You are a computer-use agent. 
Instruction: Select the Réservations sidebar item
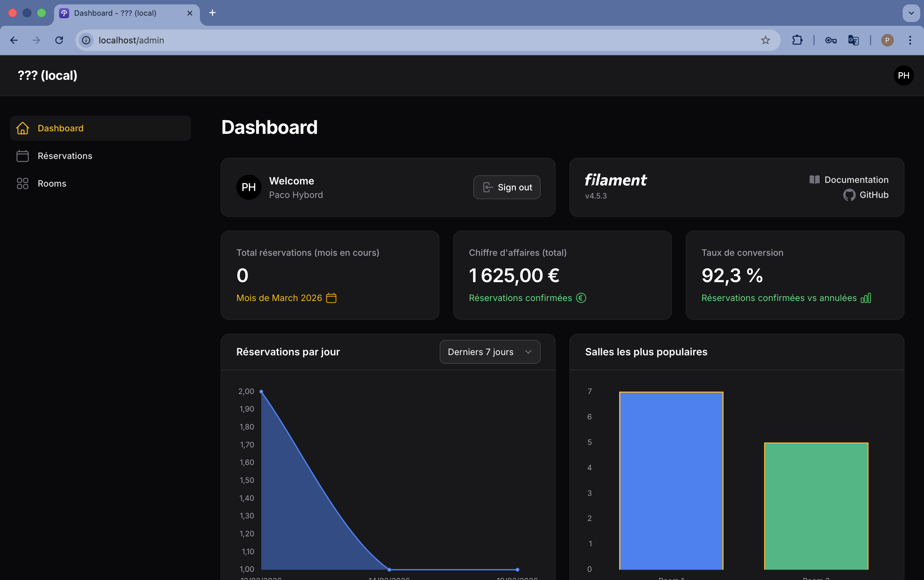coord(65,156)
